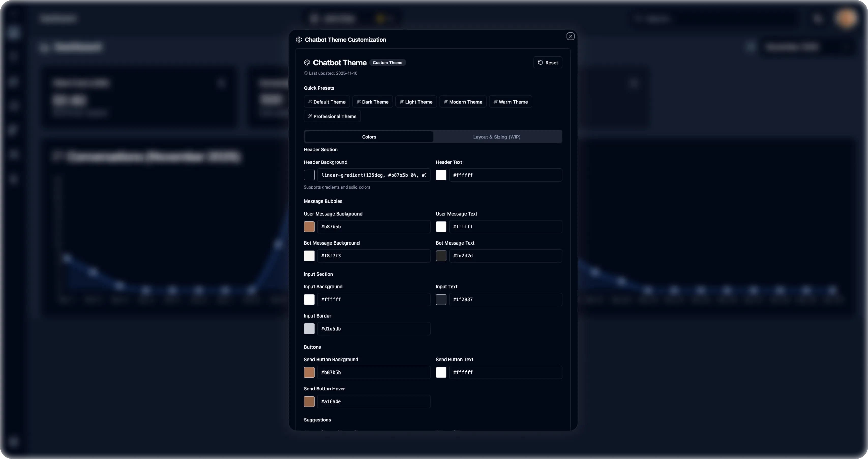This screenshot has height=459, width=868.
Task: Apply the Light Theme preset
Action: tap(416, 102)
